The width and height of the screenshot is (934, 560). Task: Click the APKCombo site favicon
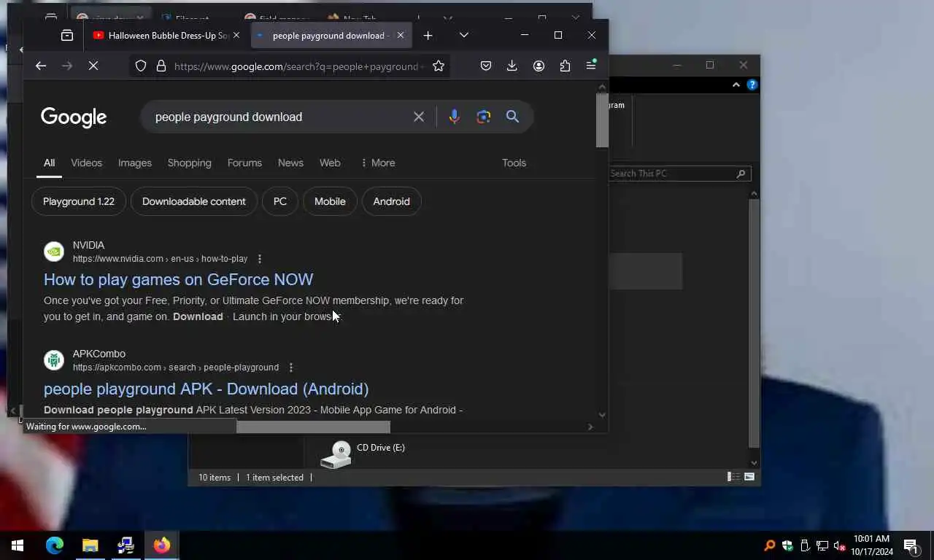point(54,360)
